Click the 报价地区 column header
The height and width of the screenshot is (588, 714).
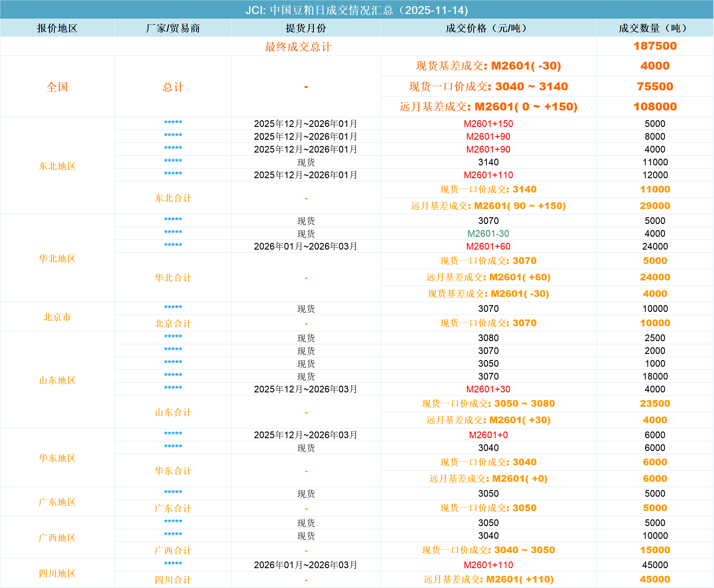pos(57,28)
